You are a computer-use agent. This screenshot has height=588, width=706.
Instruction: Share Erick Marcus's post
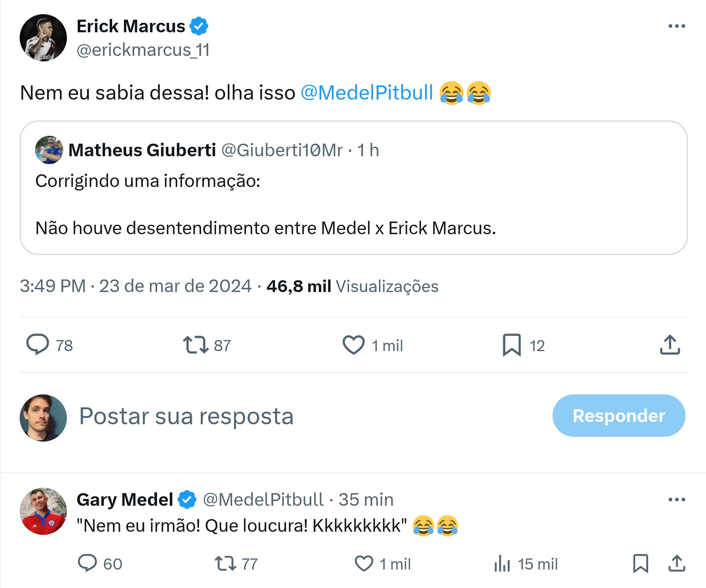point(670,345)
